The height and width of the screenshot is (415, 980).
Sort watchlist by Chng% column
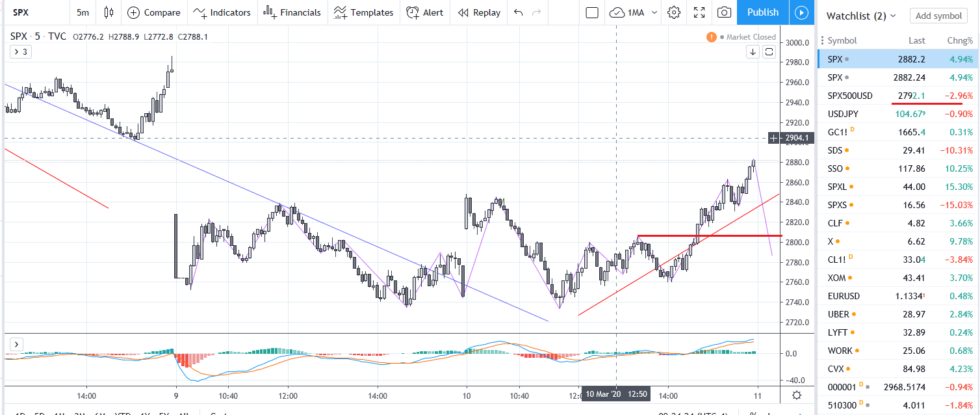tap(960, 40)
